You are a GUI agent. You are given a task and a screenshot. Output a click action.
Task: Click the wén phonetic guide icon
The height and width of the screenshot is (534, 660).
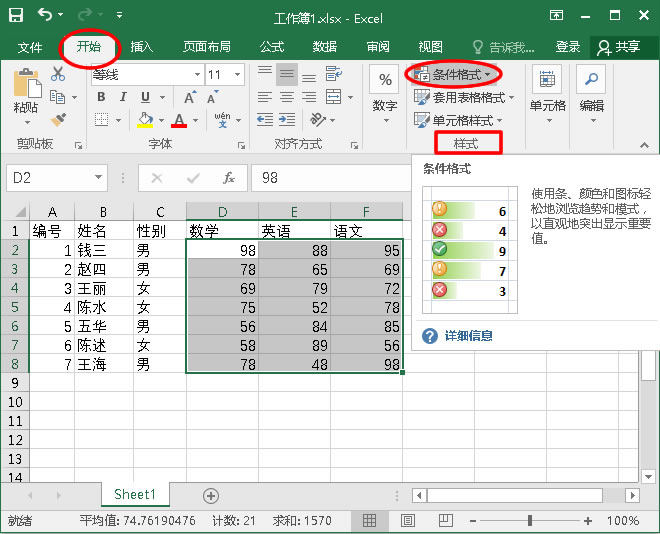point(222,120)
